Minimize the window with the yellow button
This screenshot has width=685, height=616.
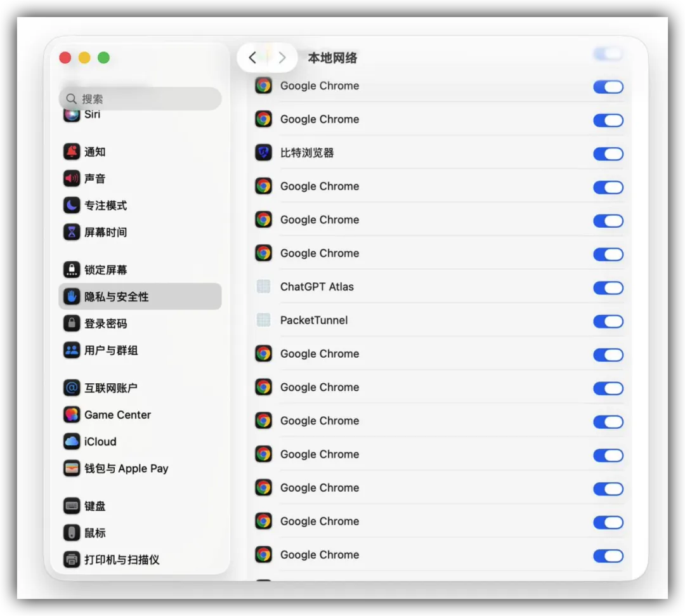(84, 58)
